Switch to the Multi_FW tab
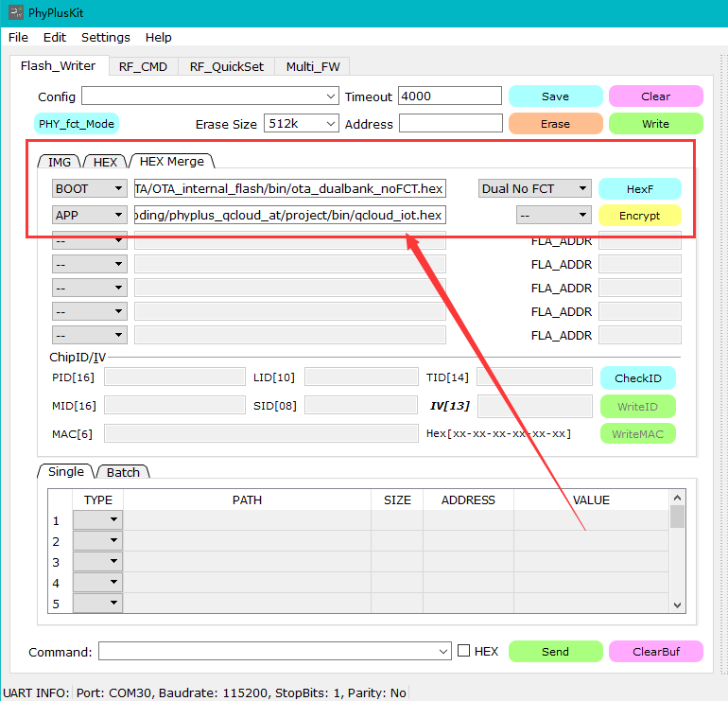This screenshot has height=701, width=728. tap(313, 67)
